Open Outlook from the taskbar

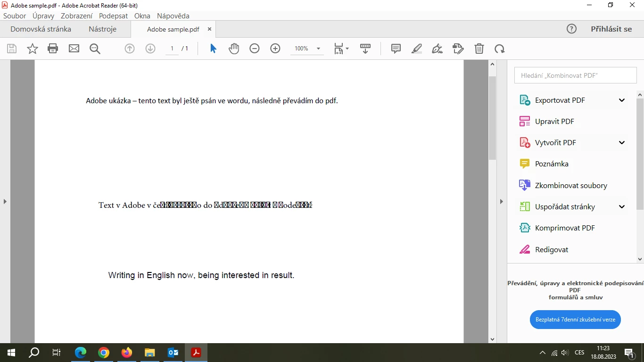click(x=173, y=353)
